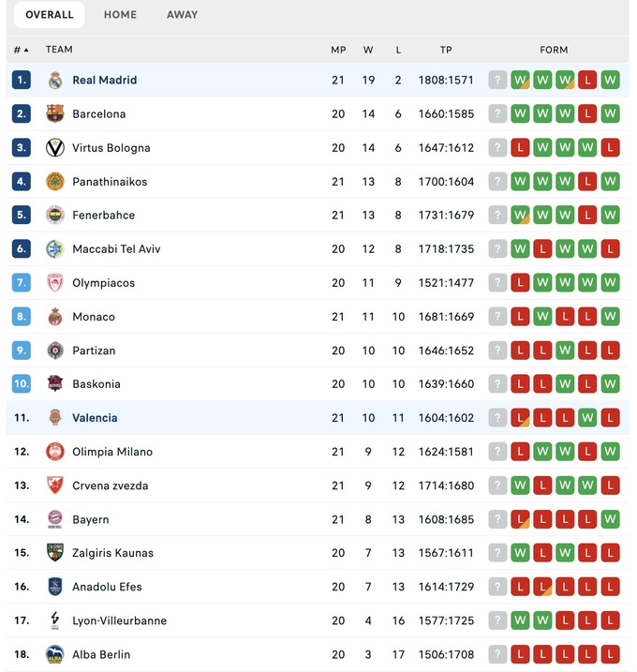Click Real Madrid's upcoming match question mark badge
Image resolution: width=637 pixels, height=672 pixels.
coord(497,81)
